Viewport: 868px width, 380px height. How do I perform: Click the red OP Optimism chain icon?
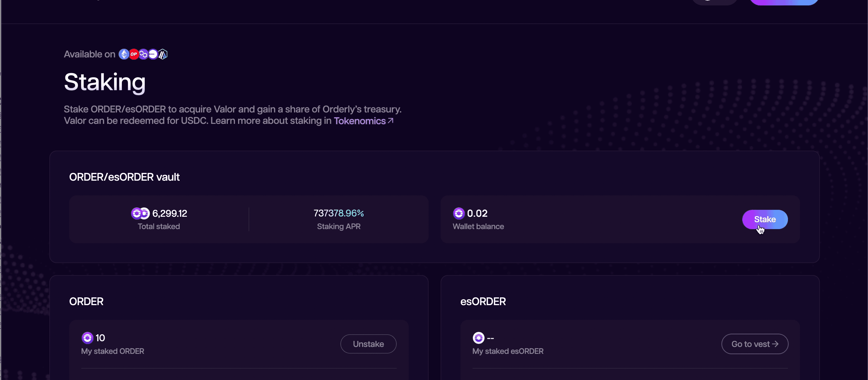pos(134,54)
